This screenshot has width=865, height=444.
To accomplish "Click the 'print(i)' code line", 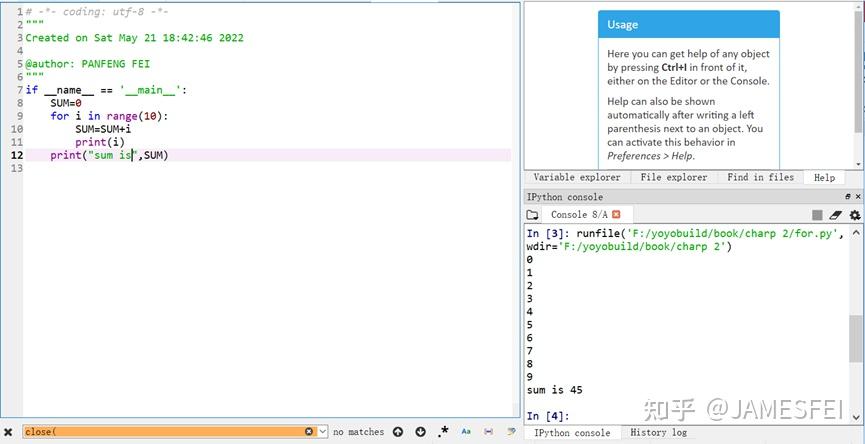I will pos(100,142).
